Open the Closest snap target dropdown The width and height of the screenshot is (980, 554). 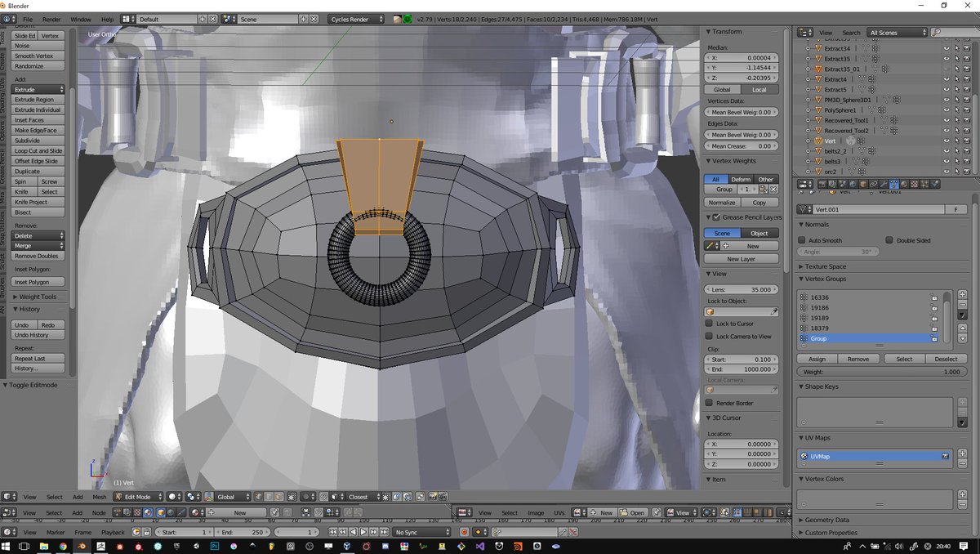(x=361, y=496)
